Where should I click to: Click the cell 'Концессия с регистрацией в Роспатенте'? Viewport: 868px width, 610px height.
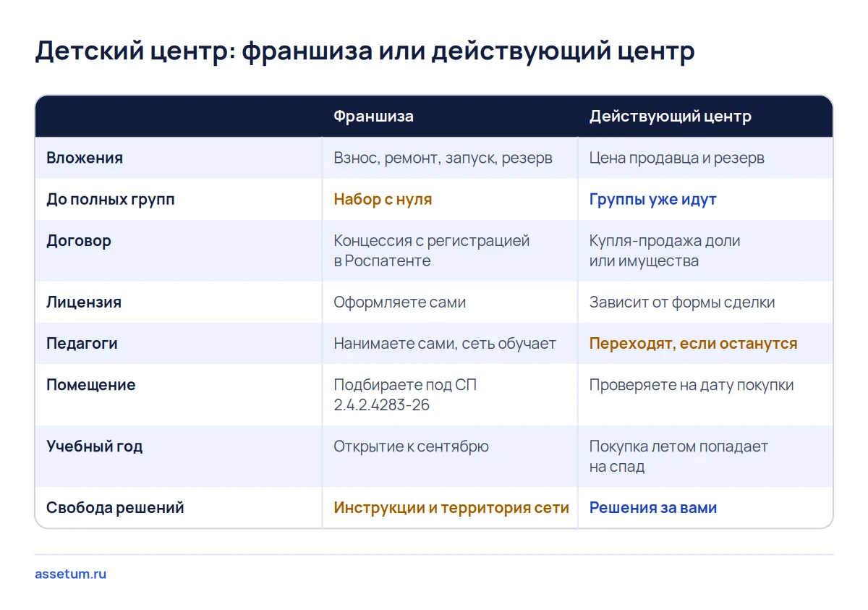[432, 250]
